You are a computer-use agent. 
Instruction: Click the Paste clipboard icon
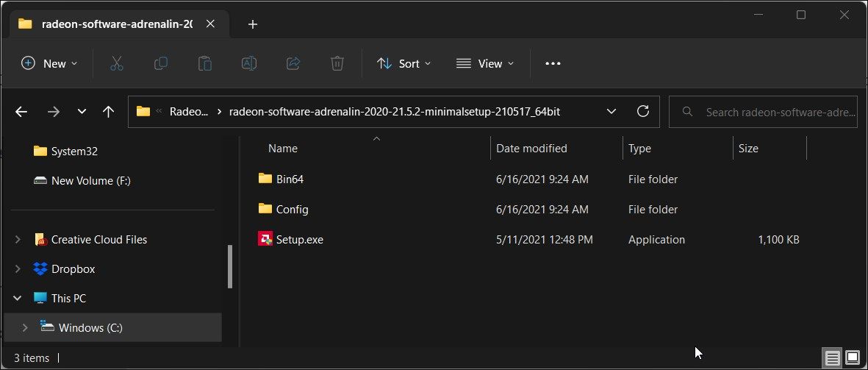[205, 64]
